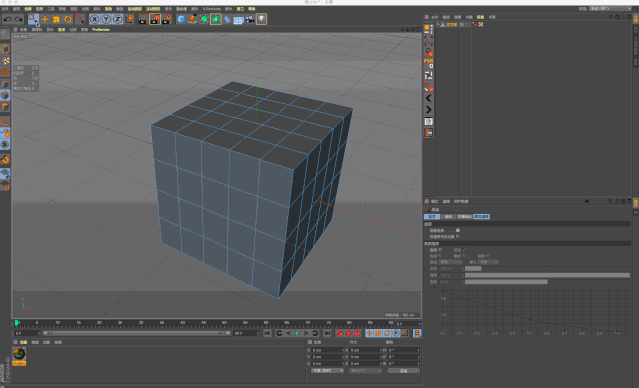Open the 帮助 (Help) main menu
This screenshot has height=388, width=639.
(252, 9)
